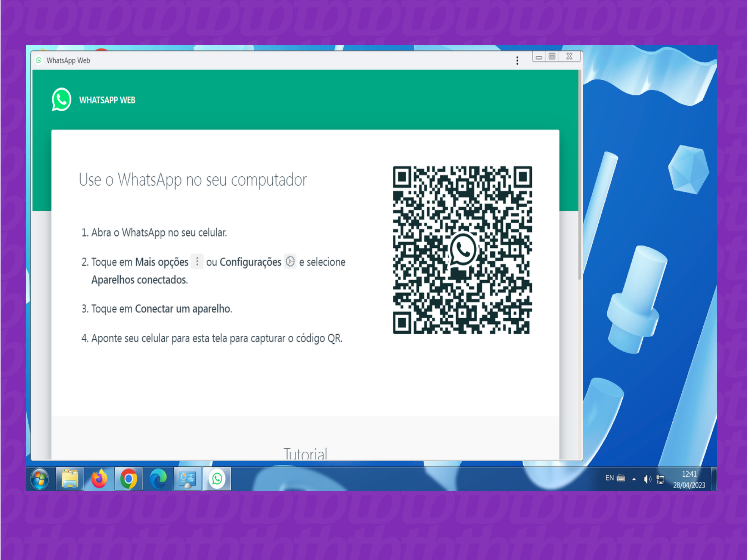Click the WhatsApp favicon in the title bar
This screenshot has height=560, width=747.
pyautogui.click(x=39, y=60)
